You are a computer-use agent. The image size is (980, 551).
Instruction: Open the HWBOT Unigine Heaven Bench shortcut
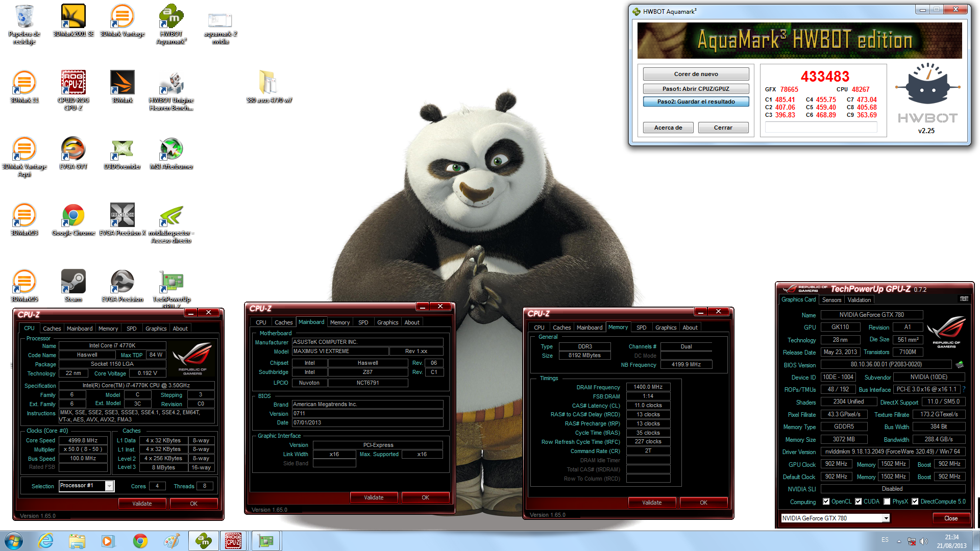tap(171, 90)
